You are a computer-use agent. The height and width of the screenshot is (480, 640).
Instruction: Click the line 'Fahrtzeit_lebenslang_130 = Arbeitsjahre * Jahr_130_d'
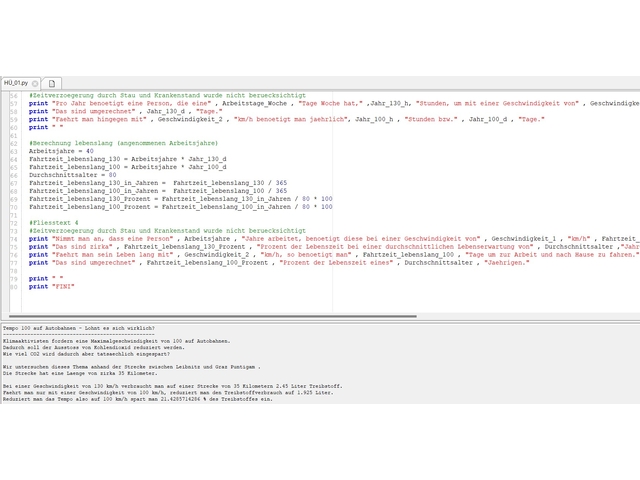pos(127,159)
